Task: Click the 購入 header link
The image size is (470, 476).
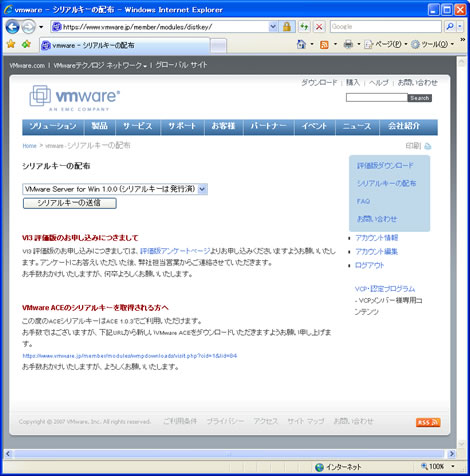Action: 353,82
